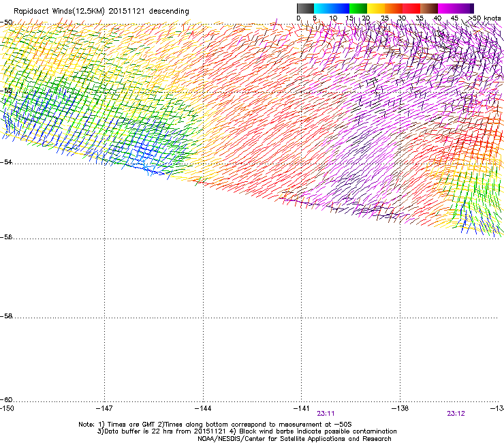Click the orange 25-30 knots legend segment

394,8
